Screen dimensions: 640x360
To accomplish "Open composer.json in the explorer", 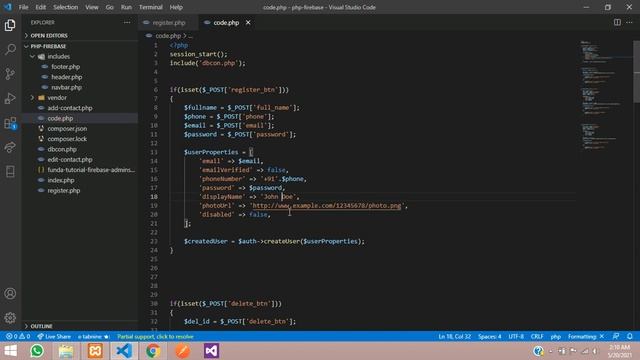I will click(67, 129).
